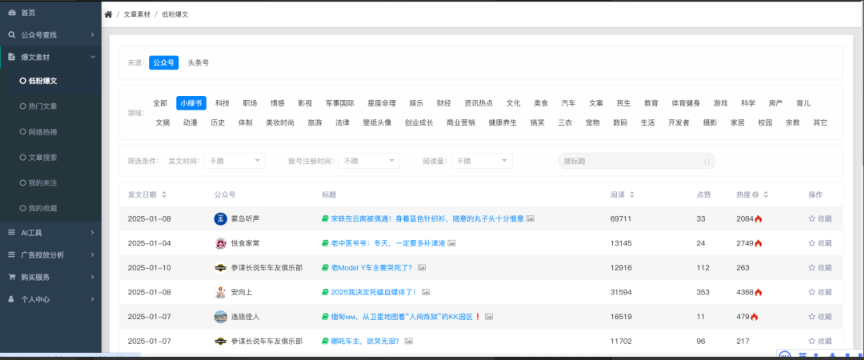Switch source to 头条号
The width and height of the screenshot is (864, 360).
click(x=198, y=63)
